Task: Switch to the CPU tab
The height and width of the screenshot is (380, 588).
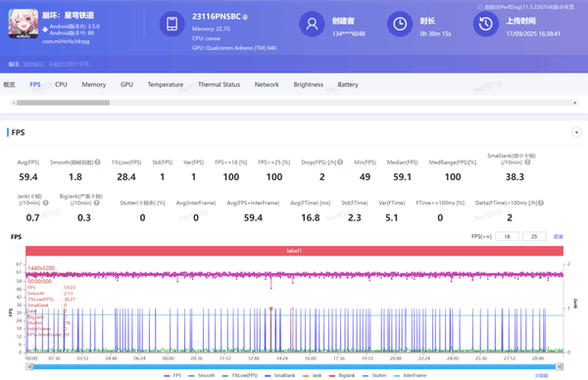Action: (x=61, y=84)
